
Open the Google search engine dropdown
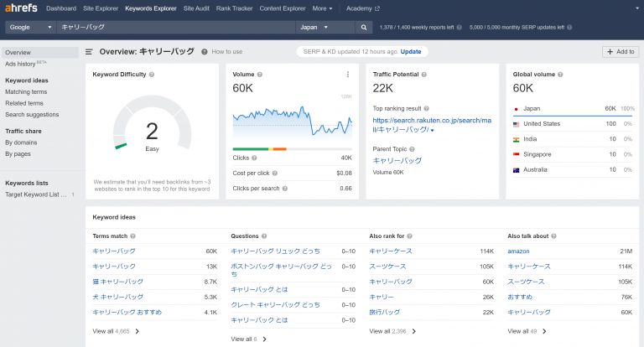tap(29, 28)
